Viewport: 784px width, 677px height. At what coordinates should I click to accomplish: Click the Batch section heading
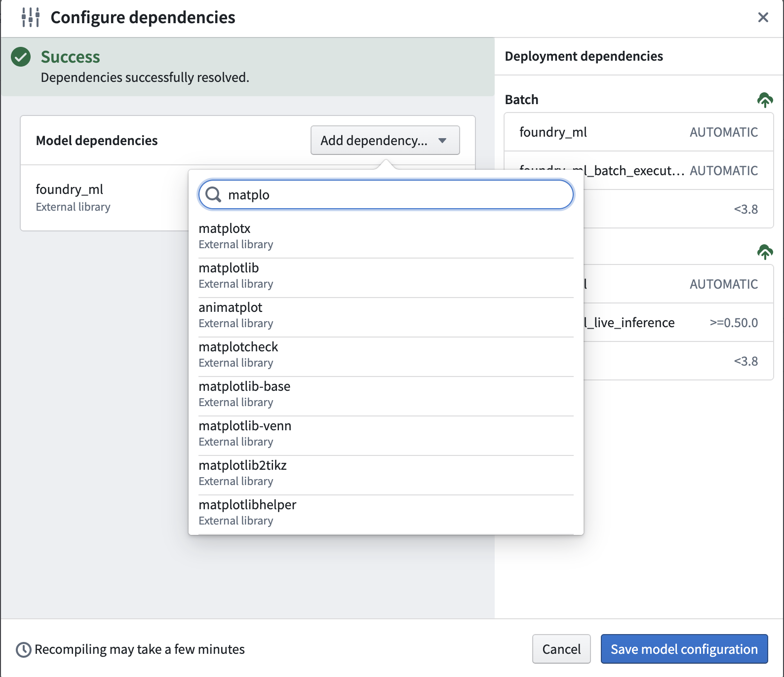(x=521, y=100)
